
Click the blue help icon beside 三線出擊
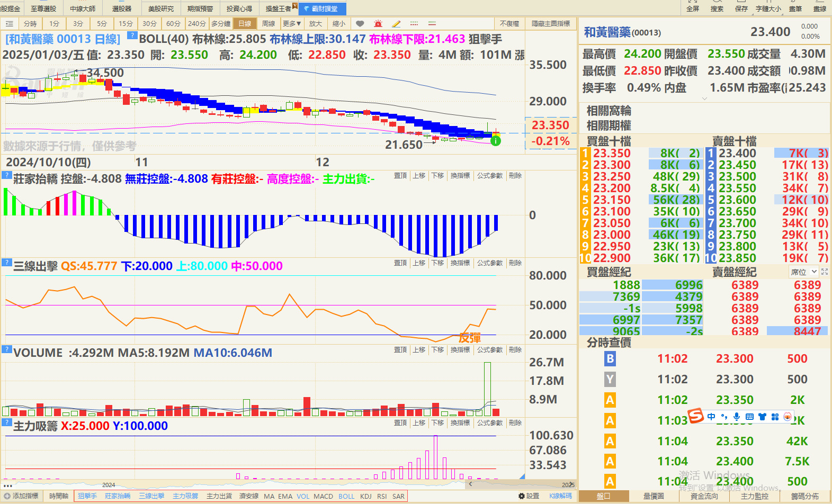6,263
